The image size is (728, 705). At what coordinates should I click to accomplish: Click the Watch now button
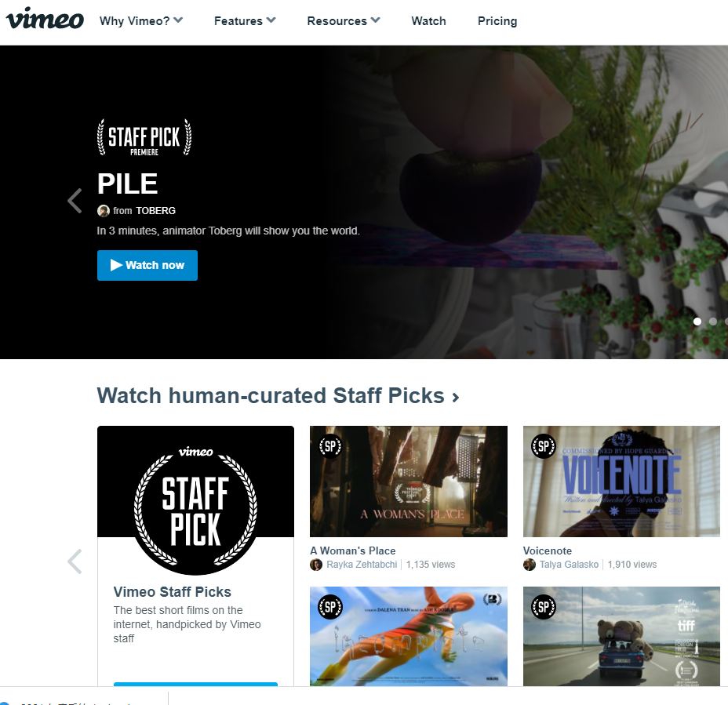147,266
